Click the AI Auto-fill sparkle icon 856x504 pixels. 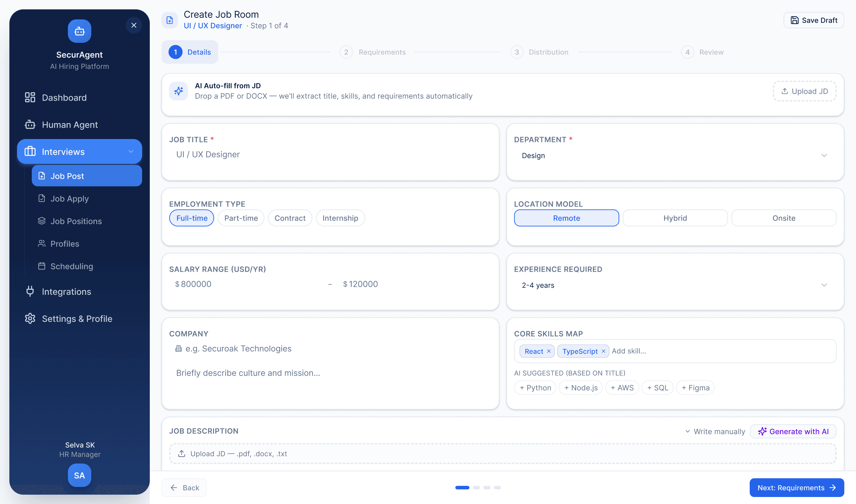pos(179,91)
